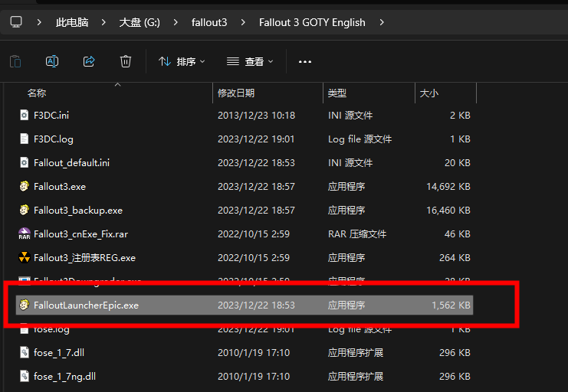
Task: Sort by the 类型 column header
Action: (x=337, y=93)
